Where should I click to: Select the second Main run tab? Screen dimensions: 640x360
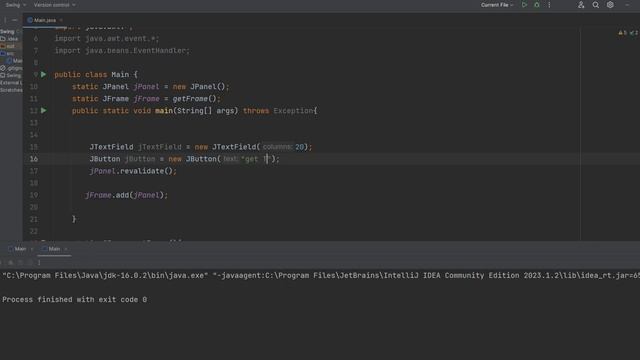point(53,249)
